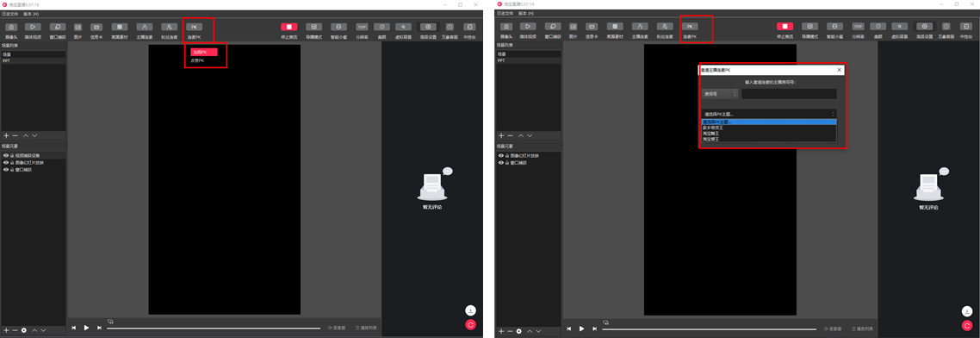
Task: Click source settings gear in left window
Action: pos(24,330)
